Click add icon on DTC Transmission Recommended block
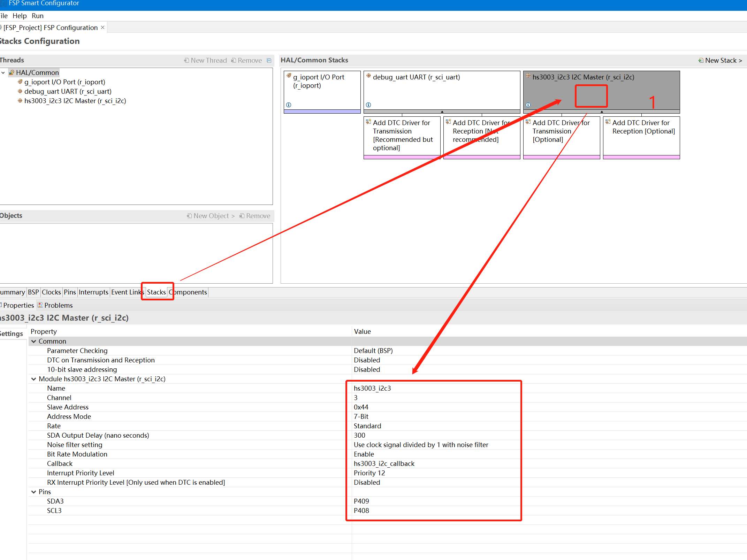This screenshot has width=747, height=560. tap(368, 122)
